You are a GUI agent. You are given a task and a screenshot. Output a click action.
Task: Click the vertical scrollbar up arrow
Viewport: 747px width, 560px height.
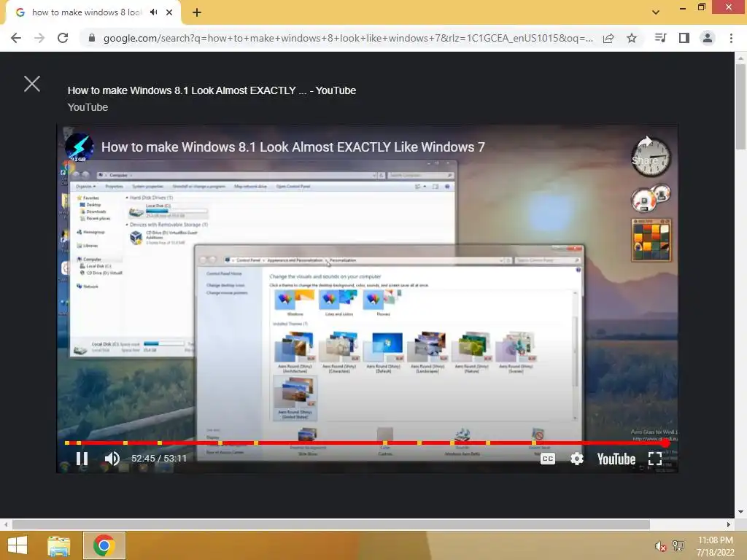click(x=740, y=58)
